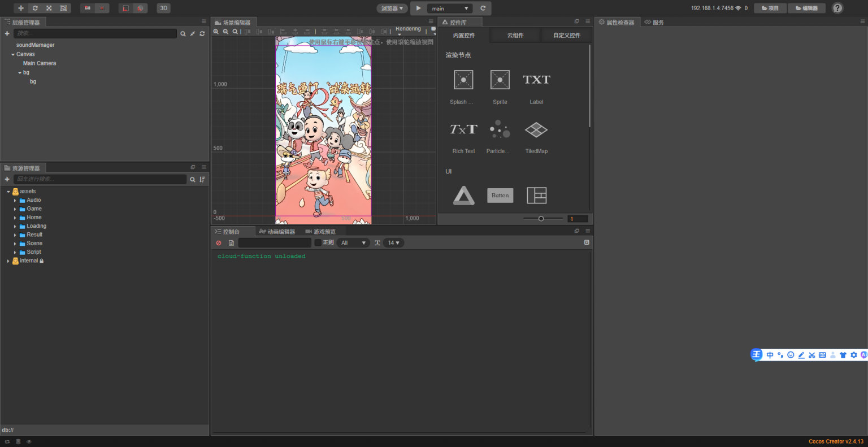This screenshot has width=868, height=447.
Task: Add the Button widget from the library
Action: [x=500, y=196]
